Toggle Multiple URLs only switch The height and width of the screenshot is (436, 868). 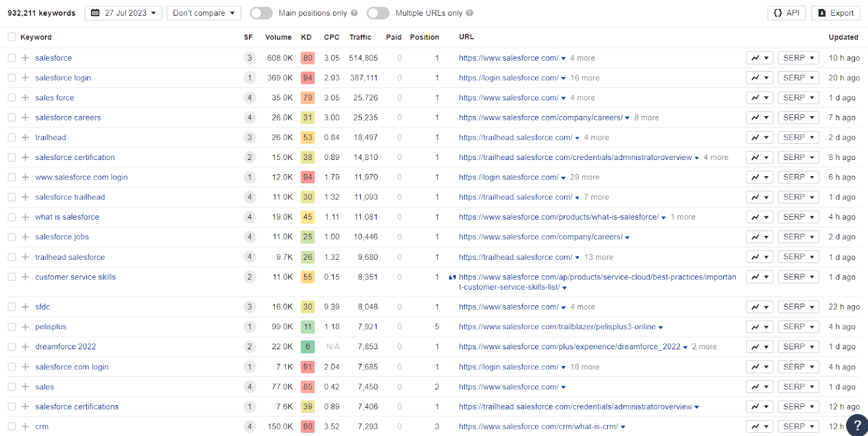point(378,13)
